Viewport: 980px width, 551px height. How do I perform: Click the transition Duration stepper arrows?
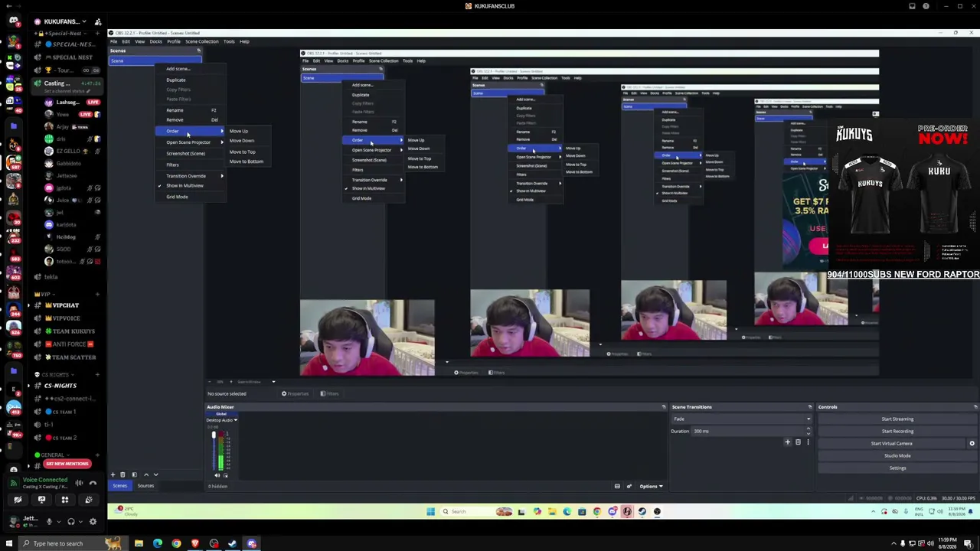(808, 432)
